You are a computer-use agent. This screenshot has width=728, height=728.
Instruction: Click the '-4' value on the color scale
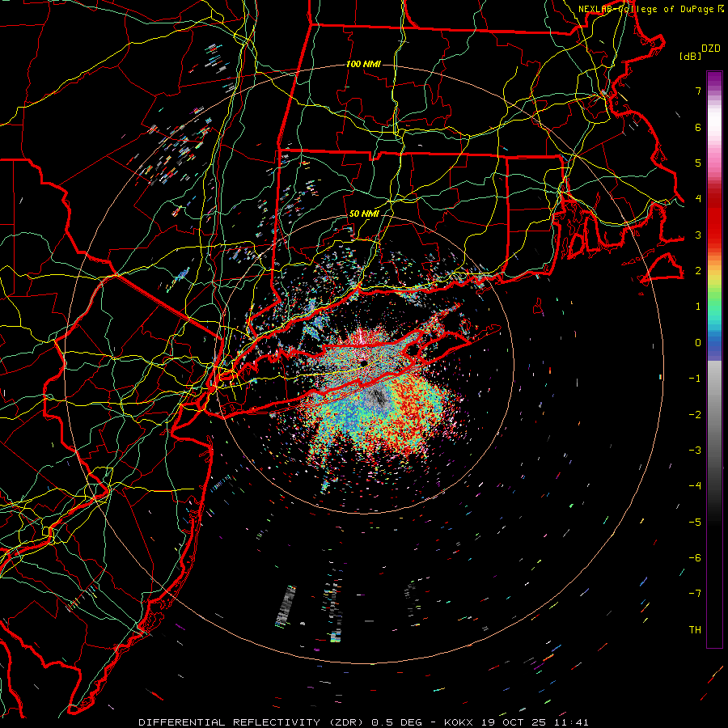click(x=695, y=486)
